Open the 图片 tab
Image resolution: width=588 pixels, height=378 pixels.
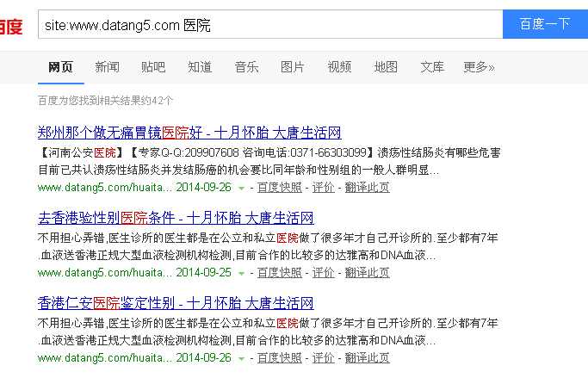293,67
